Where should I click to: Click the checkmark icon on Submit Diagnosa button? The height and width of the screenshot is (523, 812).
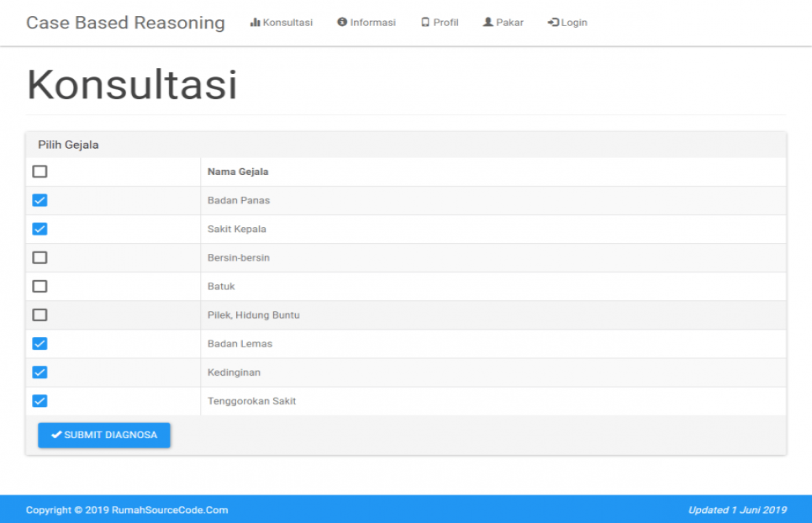(x=55, y=435)
